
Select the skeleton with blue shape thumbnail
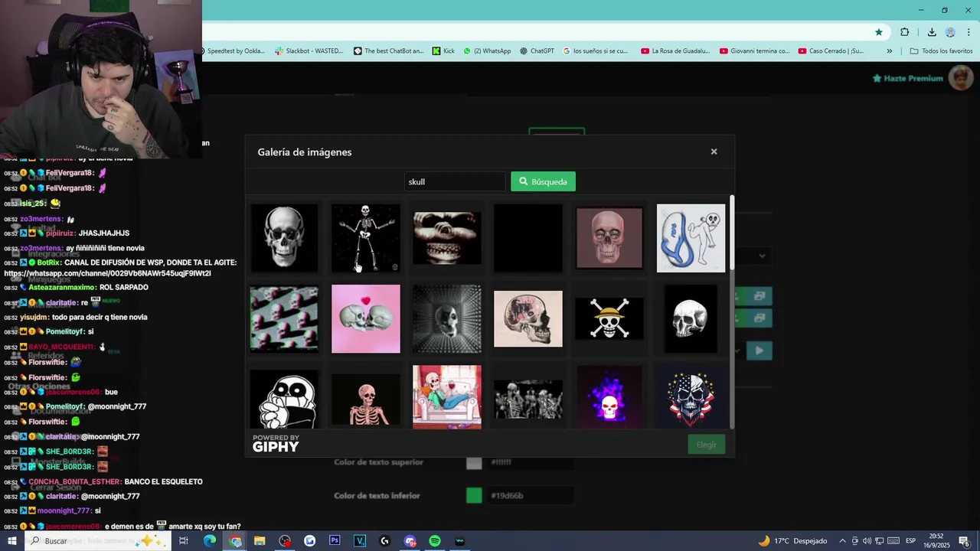point(691,238)
